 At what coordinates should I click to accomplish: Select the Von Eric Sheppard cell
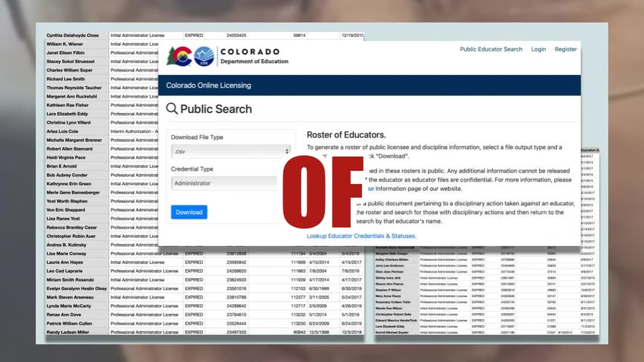coord(77,210)
